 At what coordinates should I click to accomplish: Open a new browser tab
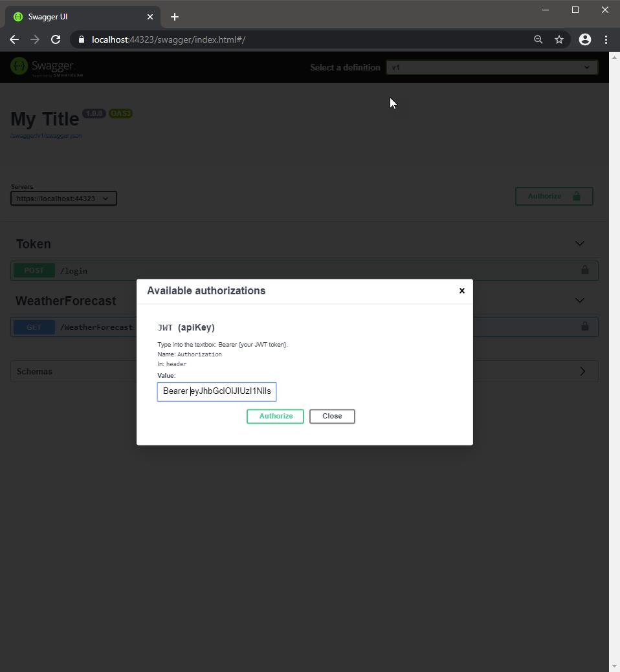(x=174, y=17)
